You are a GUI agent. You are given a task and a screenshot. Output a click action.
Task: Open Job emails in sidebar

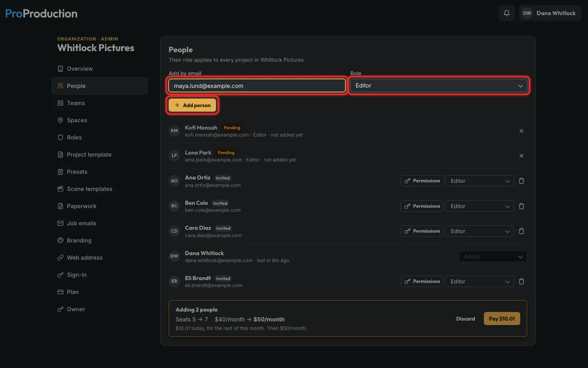coord(100,223)
